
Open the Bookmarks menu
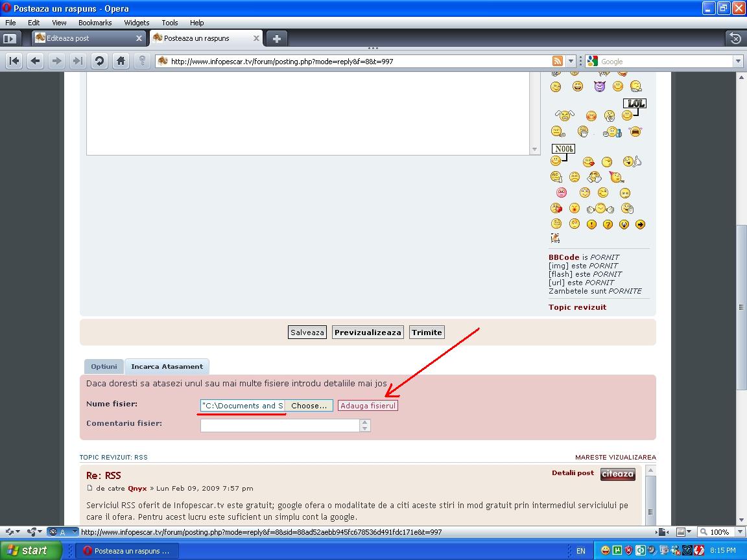click(95, 23)
